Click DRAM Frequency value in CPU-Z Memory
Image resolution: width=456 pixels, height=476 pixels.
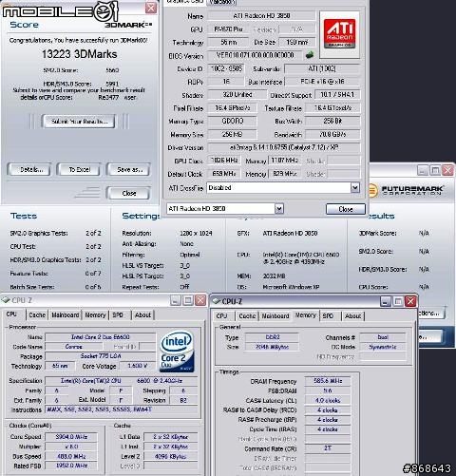(328, 381)
